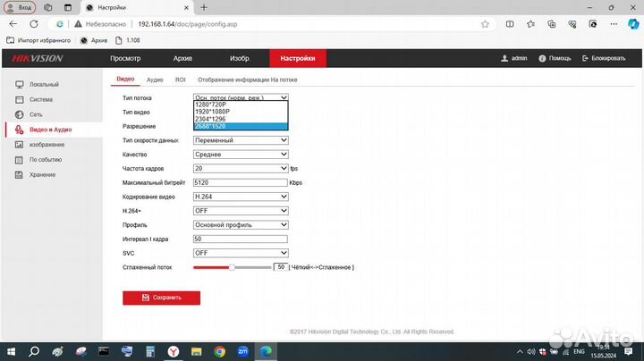This screenshot has height=361, width=644.
Task: Click the Блокировать logout link
Action: tap(604, 58)
